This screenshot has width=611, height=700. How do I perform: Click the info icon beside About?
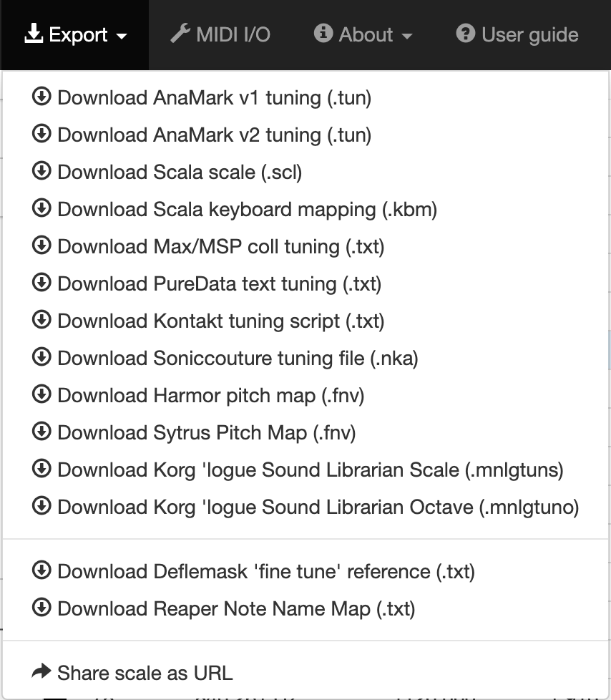coord(323,34)
